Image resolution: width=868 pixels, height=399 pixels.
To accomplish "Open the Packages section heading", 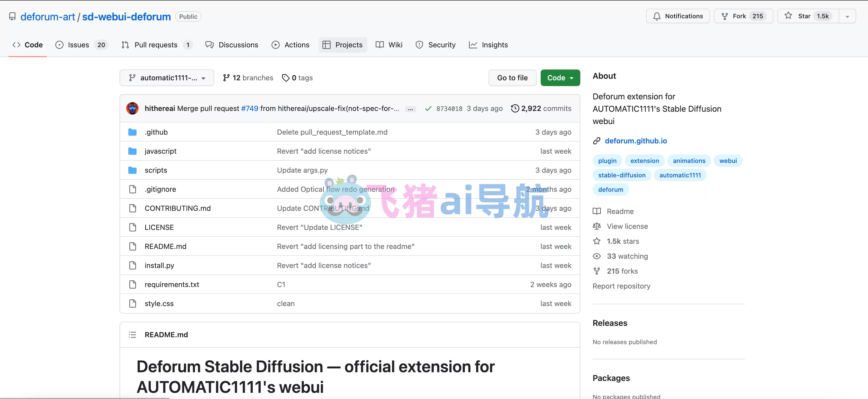I will tap(611, 378).
